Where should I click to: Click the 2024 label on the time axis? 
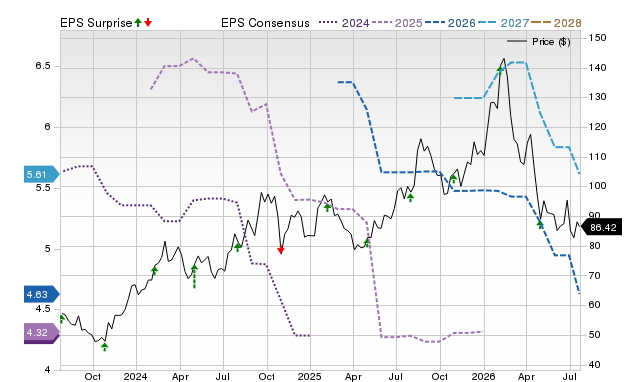coord(135,376)
